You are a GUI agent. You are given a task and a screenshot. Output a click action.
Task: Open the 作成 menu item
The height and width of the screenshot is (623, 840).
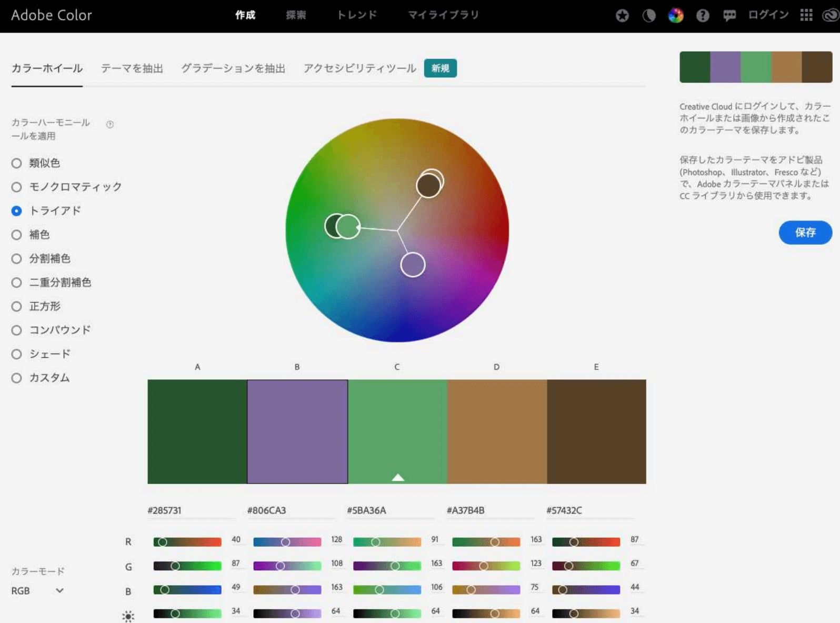pyautogui.click(x=245, y=15)
